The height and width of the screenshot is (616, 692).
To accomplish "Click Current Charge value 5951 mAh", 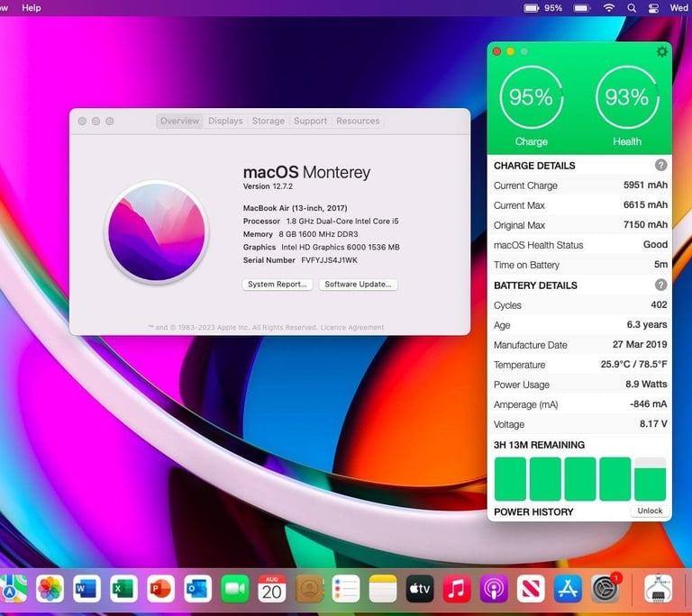I will coord(645,185).
